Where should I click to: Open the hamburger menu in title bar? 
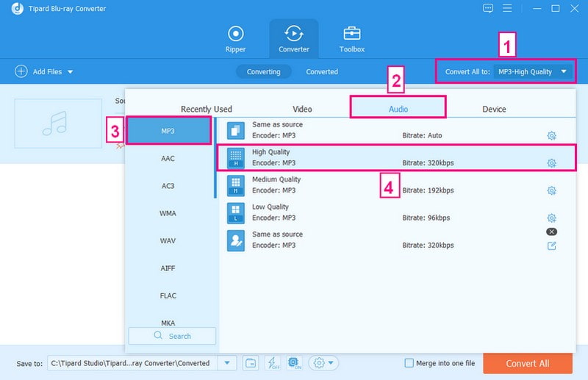point(507,8)
